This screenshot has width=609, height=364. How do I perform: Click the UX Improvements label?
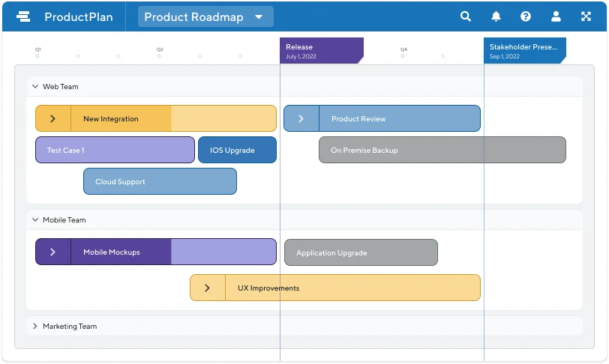[x=268, y=288]
